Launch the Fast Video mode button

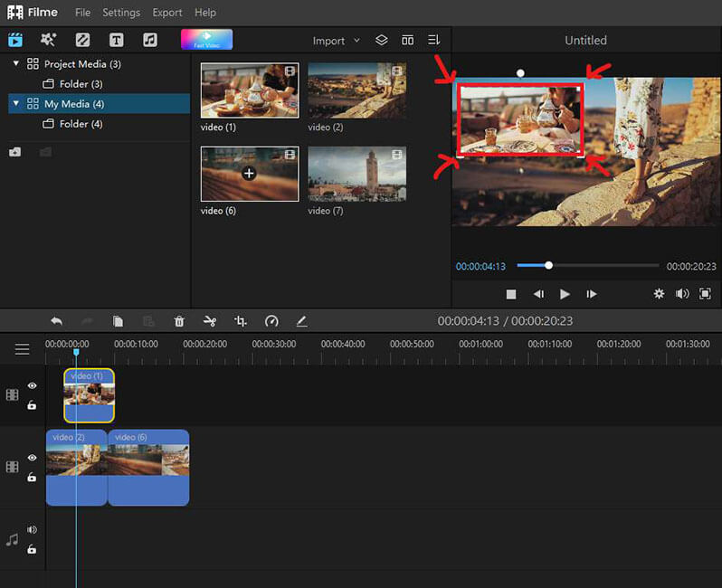click(207, 40)
